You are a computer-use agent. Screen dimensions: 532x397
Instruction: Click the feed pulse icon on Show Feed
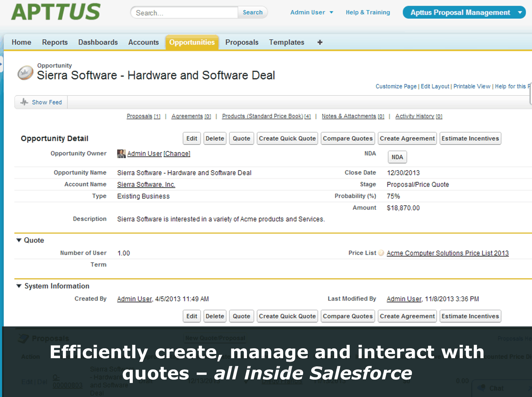[24, 102]
